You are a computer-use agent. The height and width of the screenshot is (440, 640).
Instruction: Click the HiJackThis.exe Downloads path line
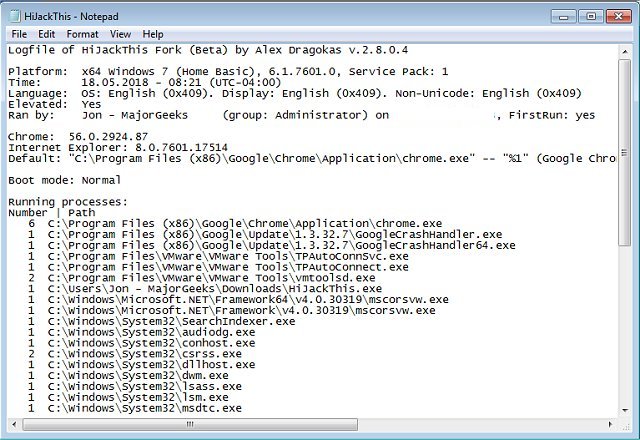[205, 289]
